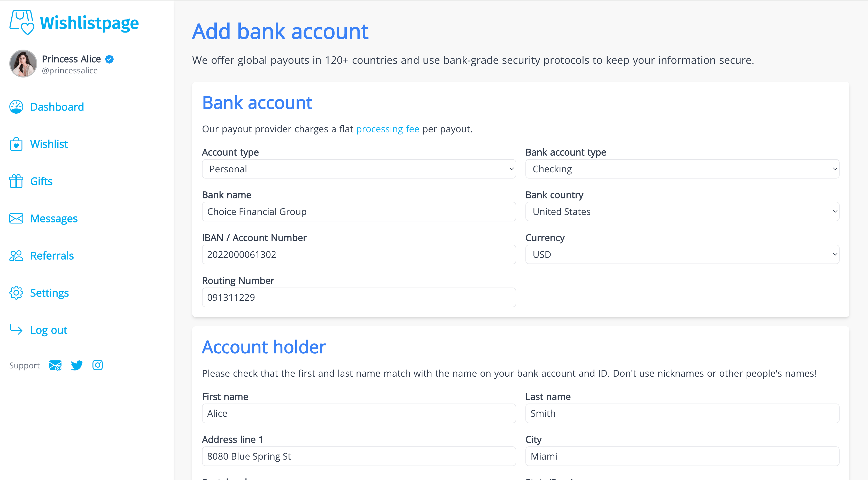Click the Dashboard gauge icon
This screenshot has height=480, width=868.
[x=16, y=107]
